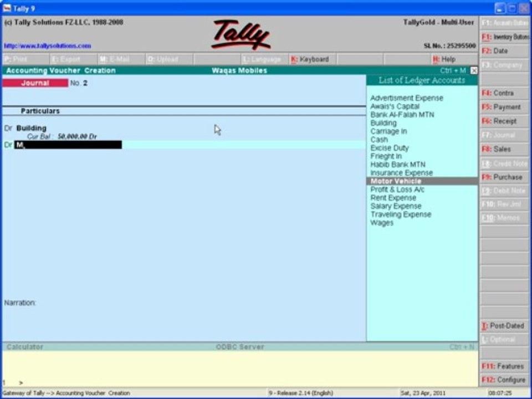Switch to Receipt voucher
532x399 pixels.
tap(505, 121)
